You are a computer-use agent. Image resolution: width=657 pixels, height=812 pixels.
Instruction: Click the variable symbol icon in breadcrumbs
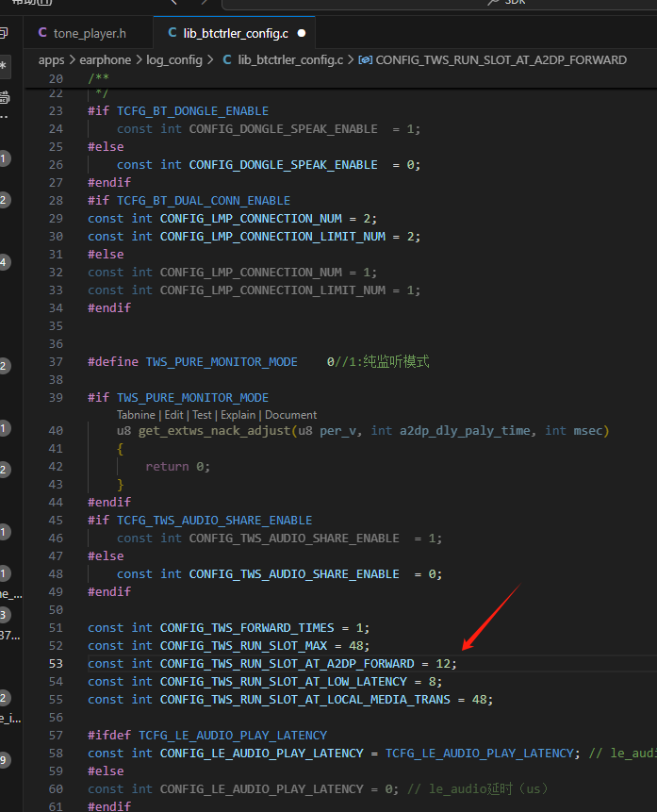point(365,60)
